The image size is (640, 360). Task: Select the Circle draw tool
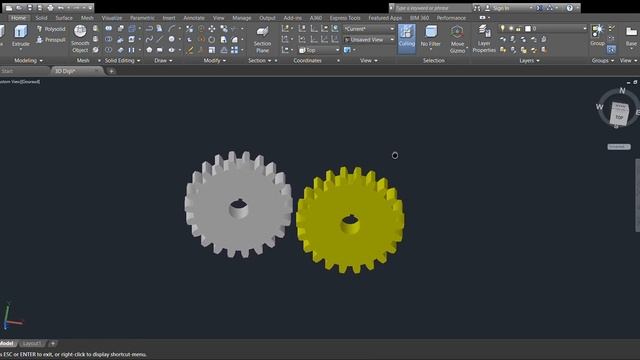[x=171, y=39]
